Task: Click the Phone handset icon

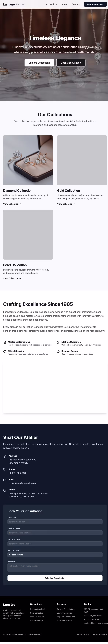Action: (5, 470)
